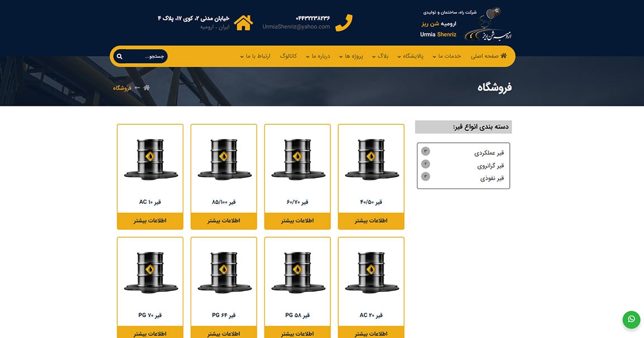Viewport: 644px width, 338px height.
Task: Expand the پالایشگاه menu dropdown
Action: coord(410,56)
